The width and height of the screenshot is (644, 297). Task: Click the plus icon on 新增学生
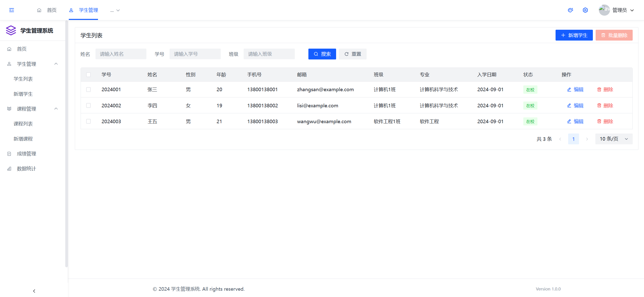coord(563,35)
